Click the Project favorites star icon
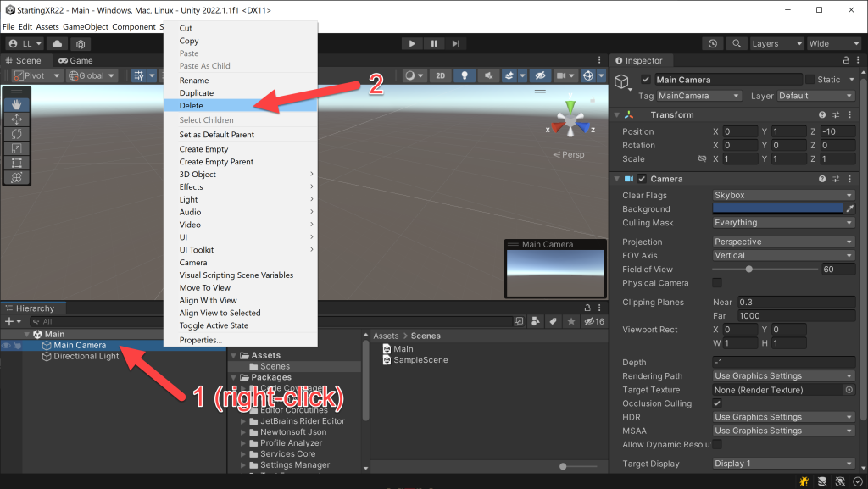The image size is (868, 489). point(571,321)
